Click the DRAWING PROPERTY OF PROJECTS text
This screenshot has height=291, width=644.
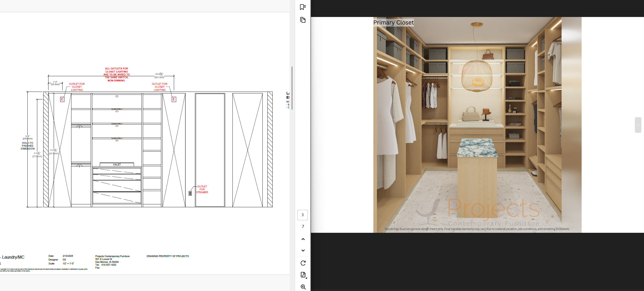[x=168, y=256]
